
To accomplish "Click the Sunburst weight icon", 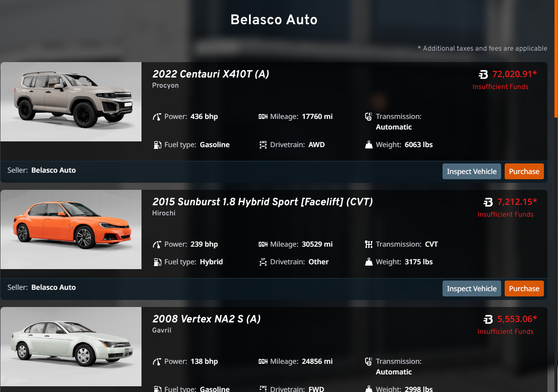I will [x=369, y=262].
